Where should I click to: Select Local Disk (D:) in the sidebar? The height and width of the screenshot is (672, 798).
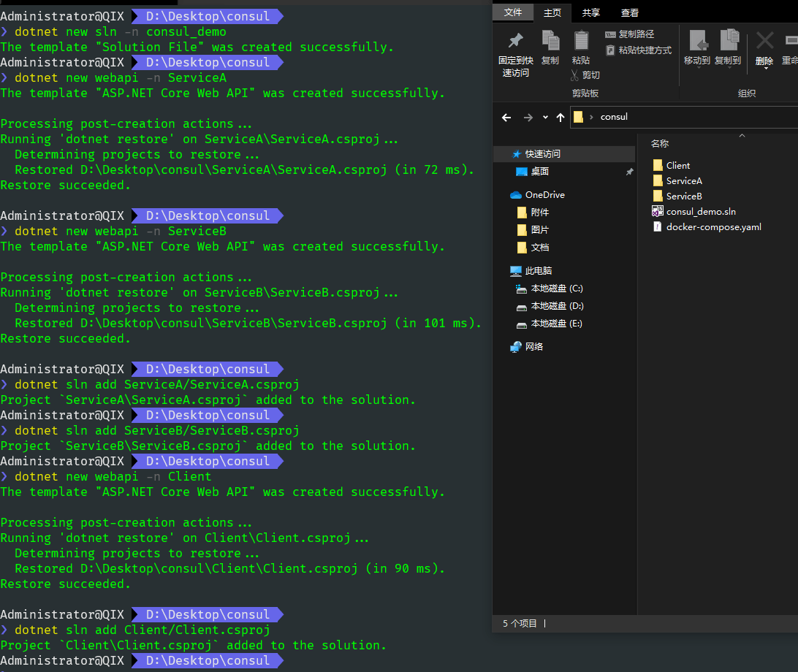click(556, 306)
